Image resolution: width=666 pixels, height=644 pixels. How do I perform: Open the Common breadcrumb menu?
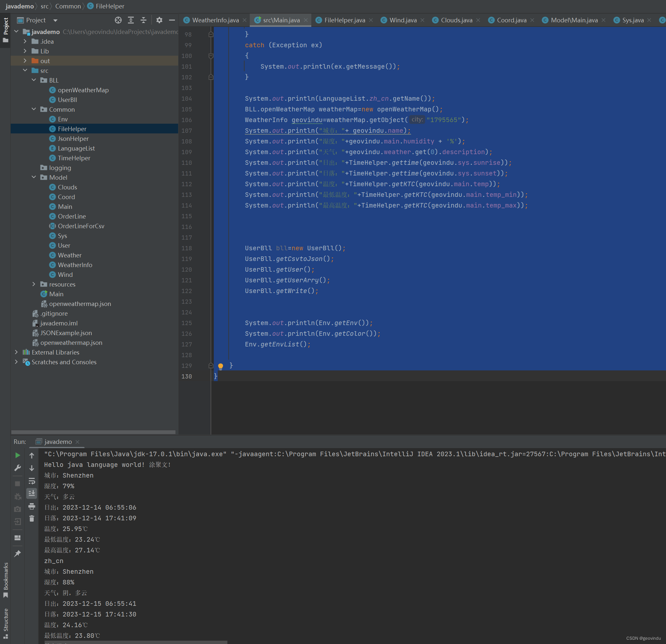[68, 6]
